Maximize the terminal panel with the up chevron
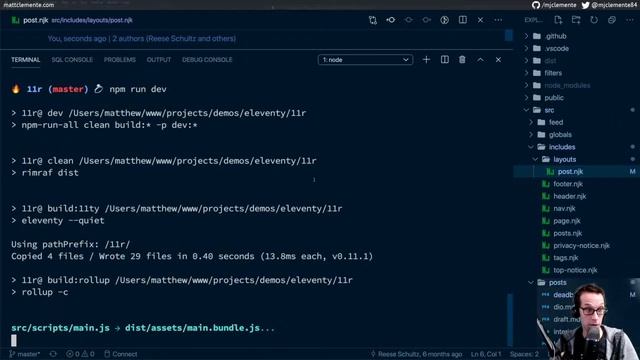The height and width of the screenshot is (360, 640). [480, 60]
